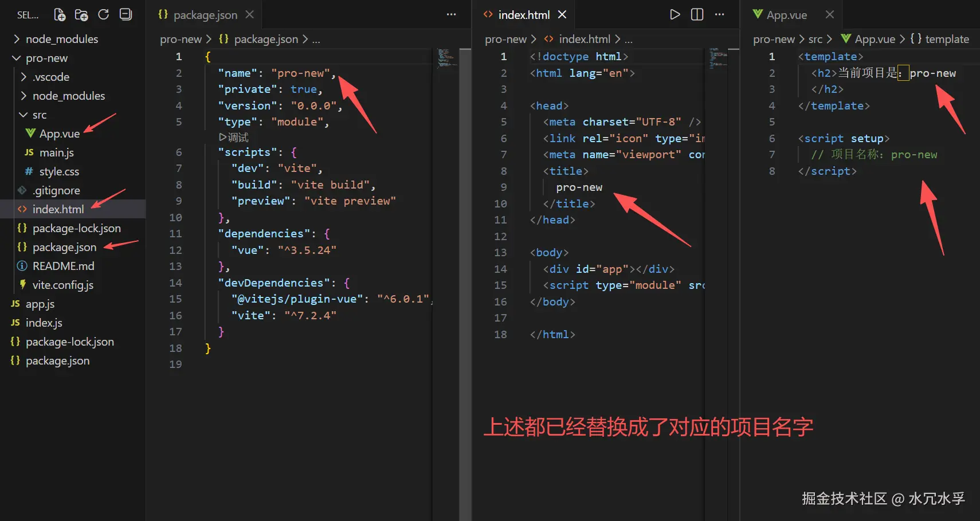Switch to the index.html editor tab

524,15
